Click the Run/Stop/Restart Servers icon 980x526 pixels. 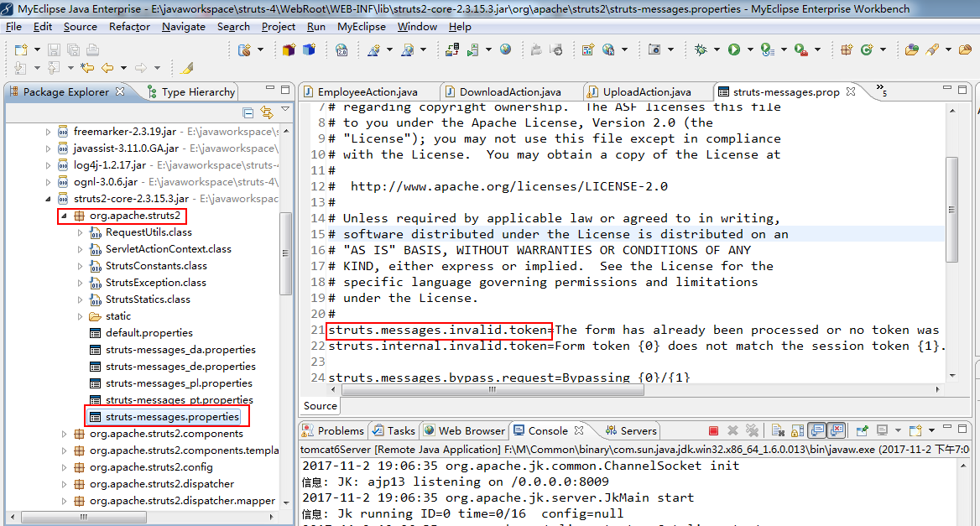(x=473, y=49)
